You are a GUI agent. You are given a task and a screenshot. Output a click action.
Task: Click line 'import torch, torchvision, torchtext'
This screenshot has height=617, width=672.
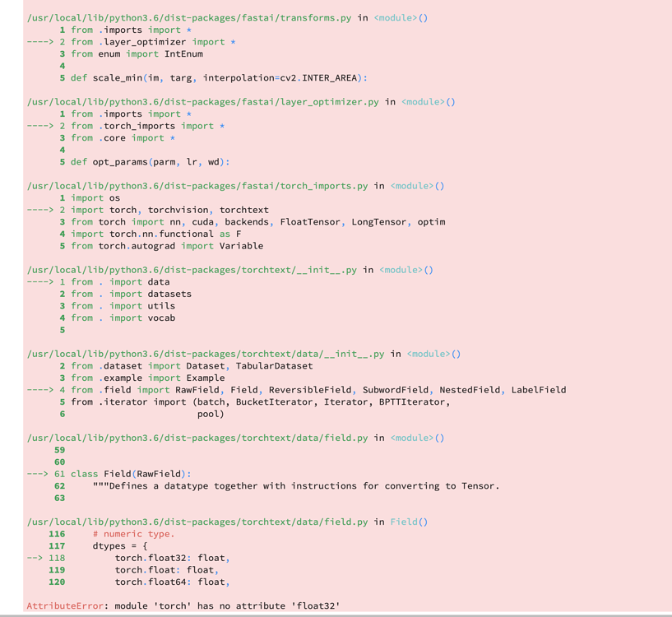click(169, 210)
